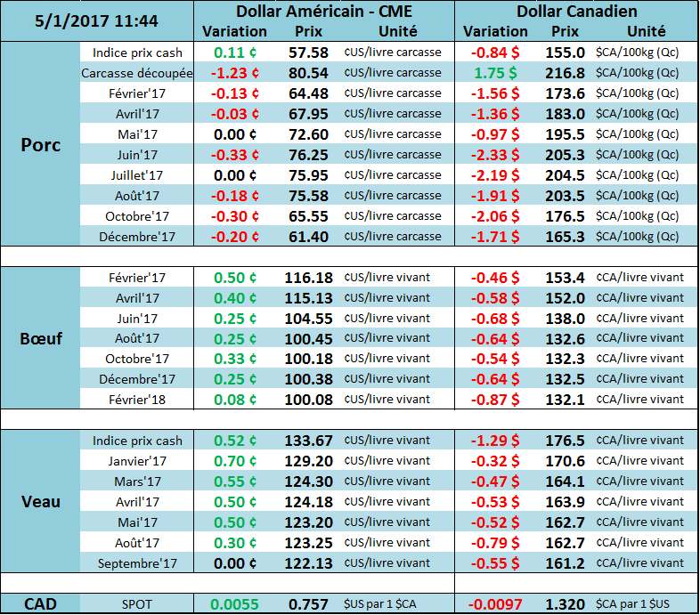The height and width of the screenshot is (615, 700).
Task: Select the Veau section label
Action: (x=41, y=502)
